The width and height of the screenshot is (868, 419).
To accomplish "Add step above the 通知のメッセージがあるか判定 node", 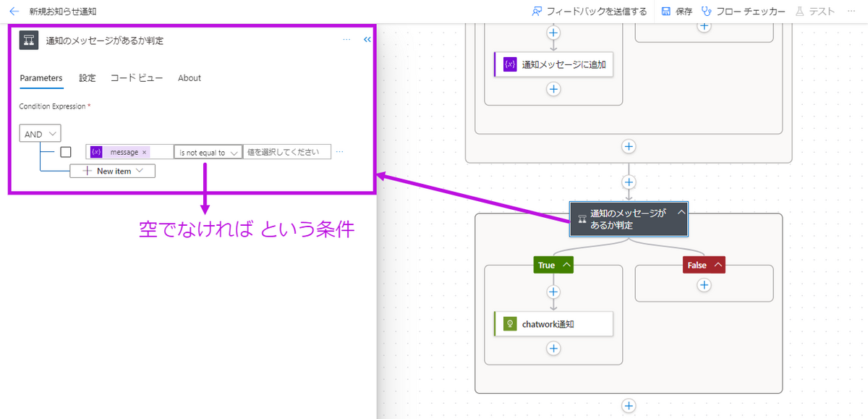I will [x=629, y=182].
